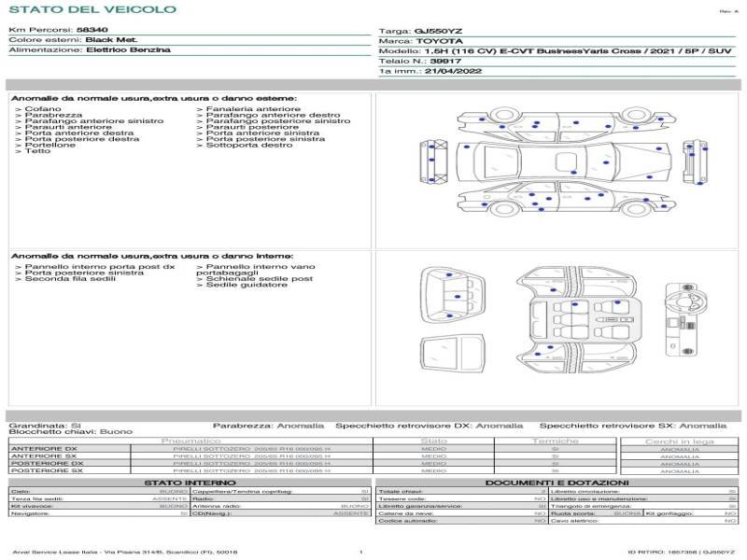Screen dimensions: 747x560
Task: Click the internal anomalies section heading
Action: 152,256
